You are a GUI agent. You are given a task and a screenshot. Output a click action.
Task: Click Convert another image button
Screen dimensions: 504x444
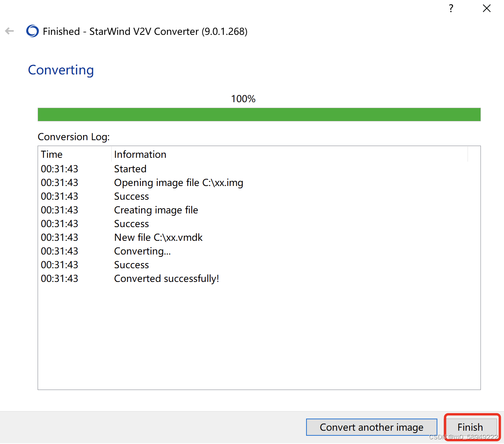point(372,427)
